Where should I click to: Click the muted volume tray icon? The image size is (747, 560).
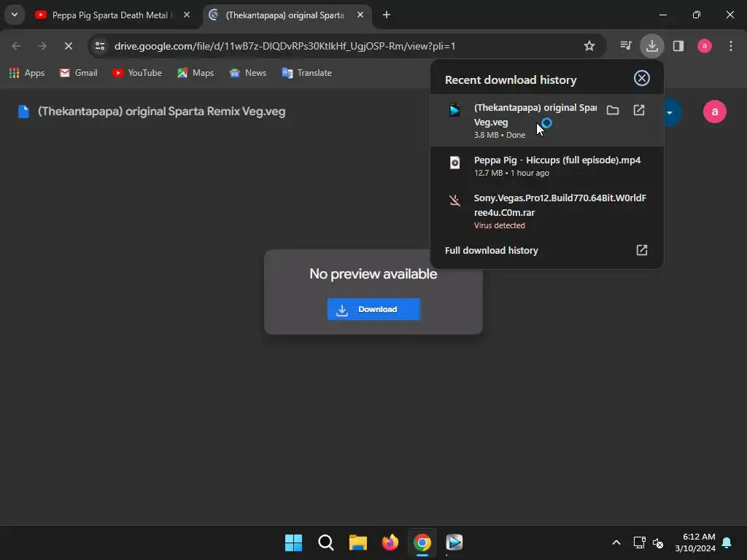658,542
